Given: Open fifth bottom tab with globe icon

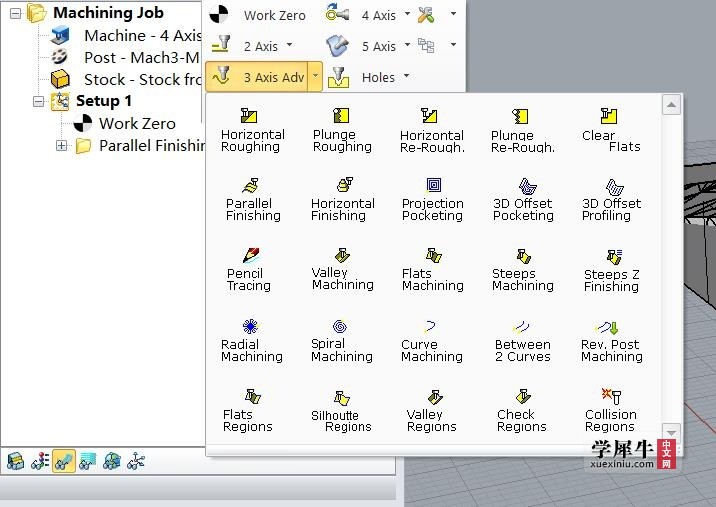Looking at the screenshot, I should point(112,461).
